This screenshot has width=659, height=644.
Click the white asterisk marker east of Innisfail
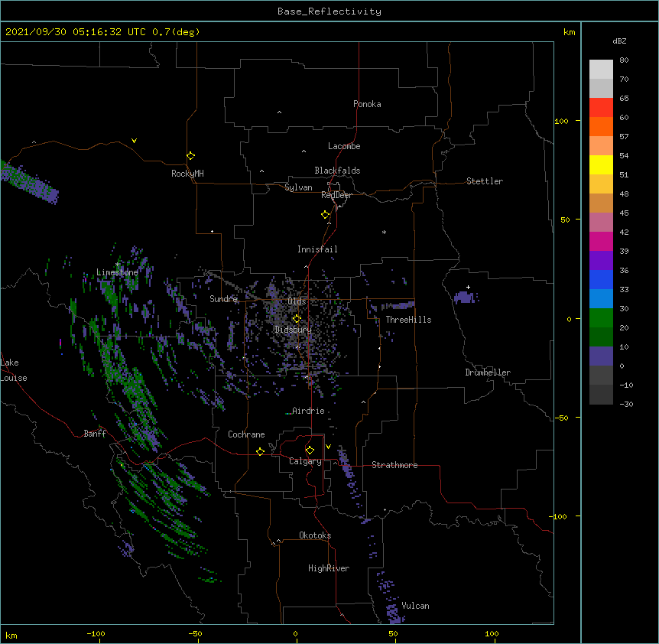tap(384, 233)
